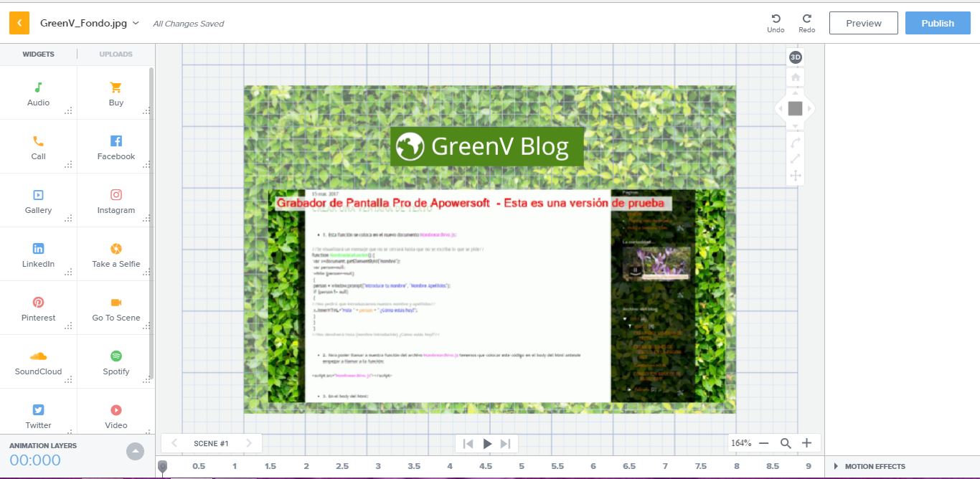
Task: Go to the previous scene
Action: pyautogui.click(x=174, y=443)
